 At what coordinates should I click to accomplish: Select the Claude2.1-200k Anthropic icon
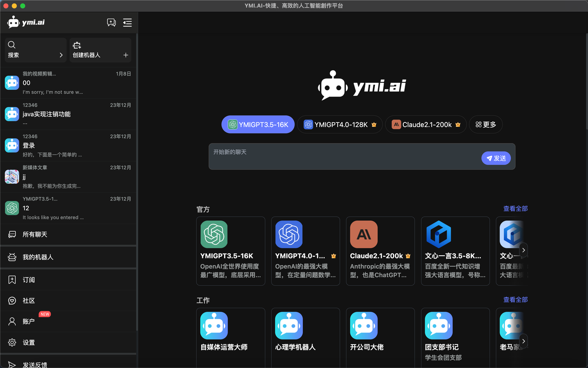(x=363, y=234)
